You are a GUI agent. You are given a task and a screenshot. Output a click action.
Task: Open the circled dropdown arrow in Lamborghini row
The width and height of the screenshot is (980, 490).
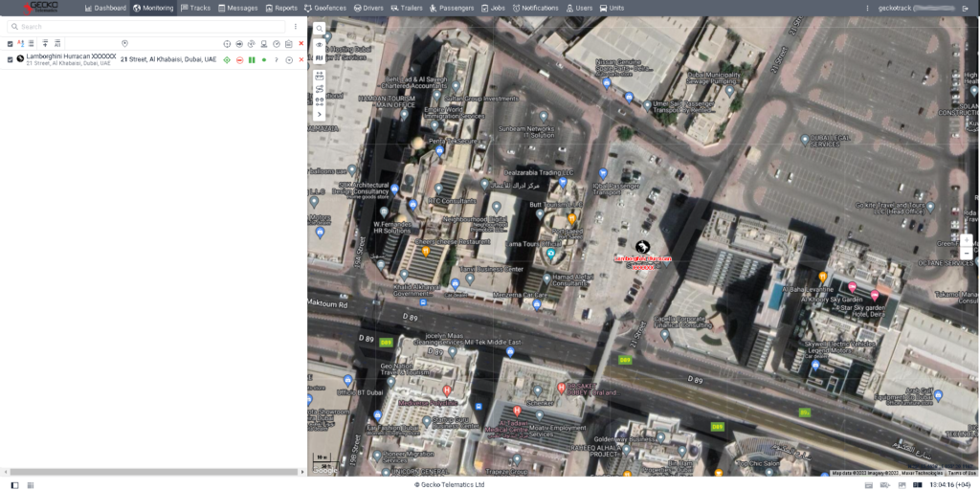click(289, 59)
